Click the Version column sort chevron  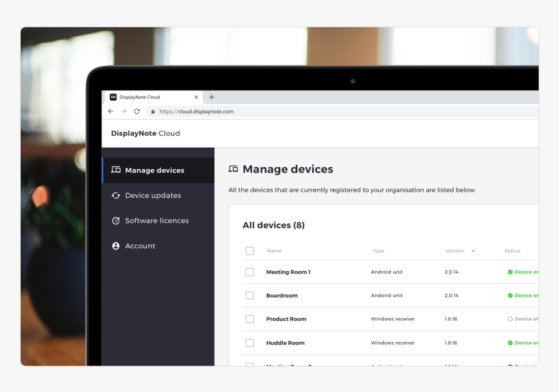(x=473, y=251)
